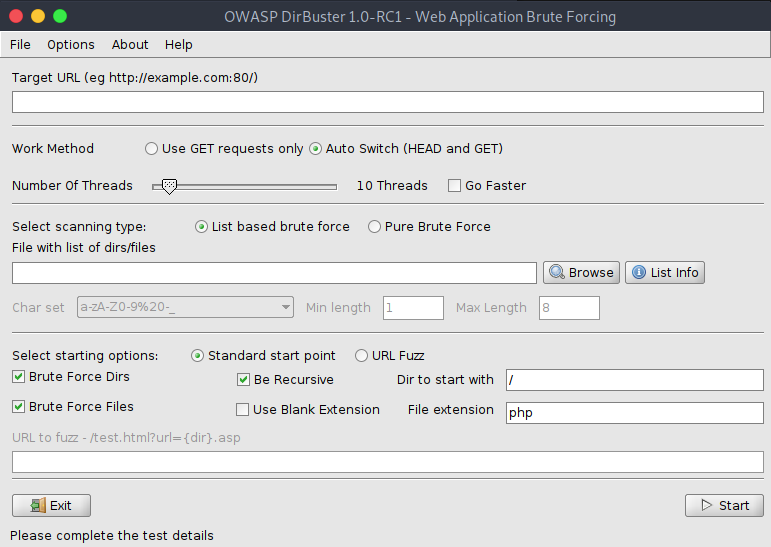The height and width of the screenshot is (547, 771).
Task: Click the Number Of Threads slider thumb
Action: point(169,186)
